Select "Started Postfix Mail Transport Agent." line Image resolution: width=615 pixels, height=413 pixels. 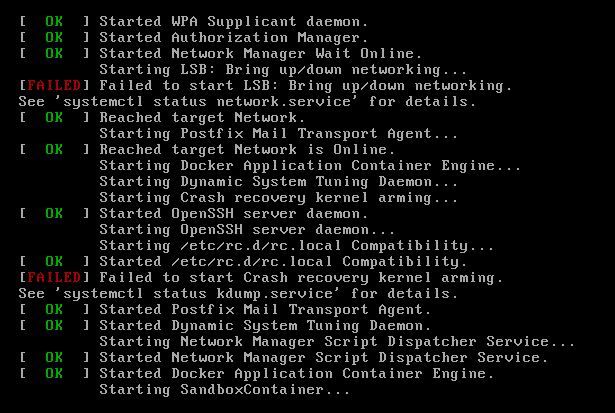tap(265, 309)
